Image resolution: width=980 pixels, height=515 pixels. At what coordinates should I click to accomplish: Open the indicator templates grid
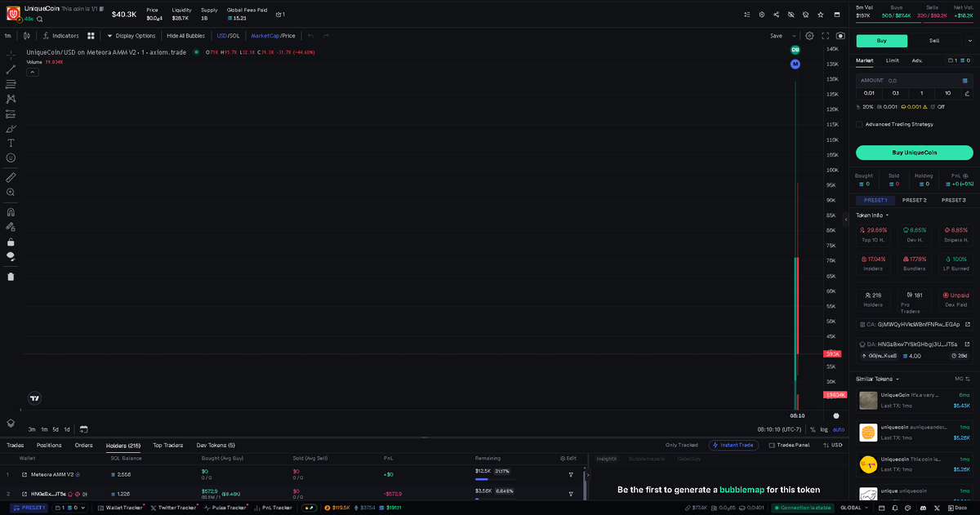pyautogui.click(x=91, y=36)
